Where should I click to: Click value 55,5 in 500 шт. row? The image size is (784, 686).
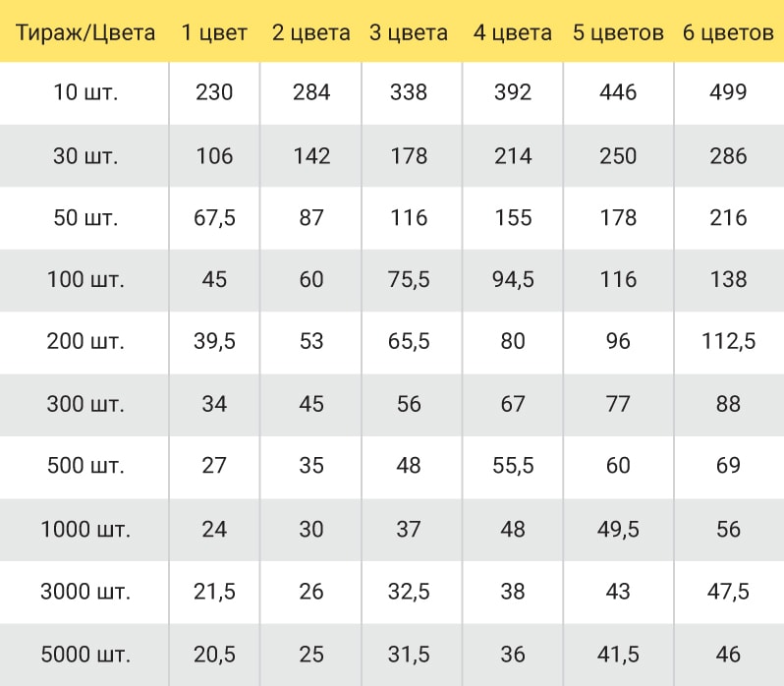[513, 466]
